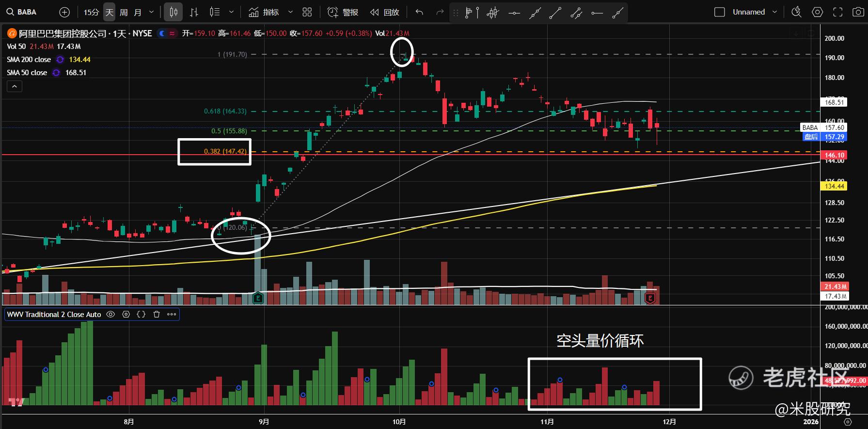View WWV indicator source code

(x=141, y=314)
